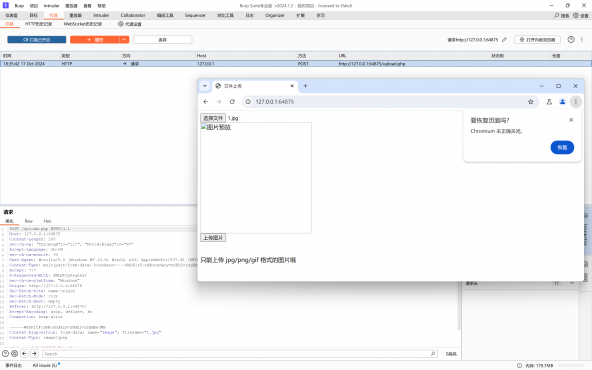Open All issues in Burp status bar

[x=45, y=365]
